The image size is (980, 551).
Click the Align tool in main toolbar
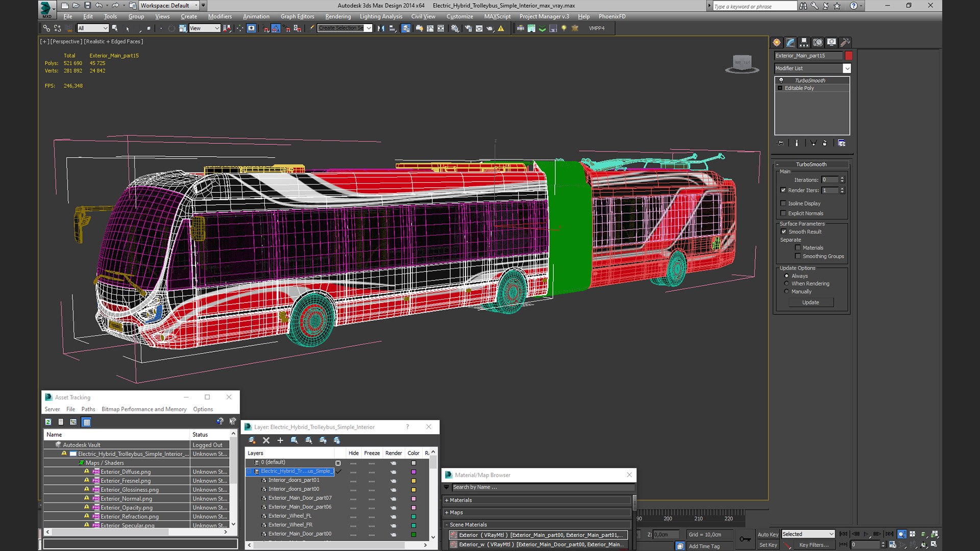pos(393,29)
